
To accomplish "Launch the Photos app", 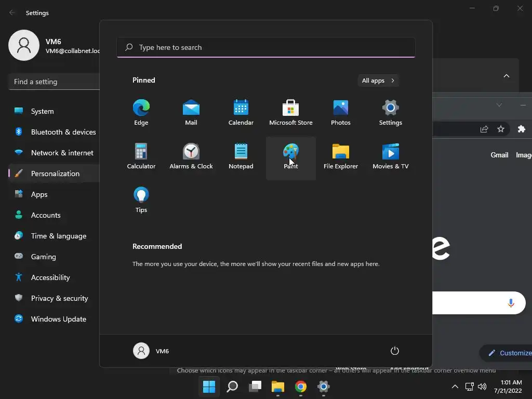I will tap(341, 113).
